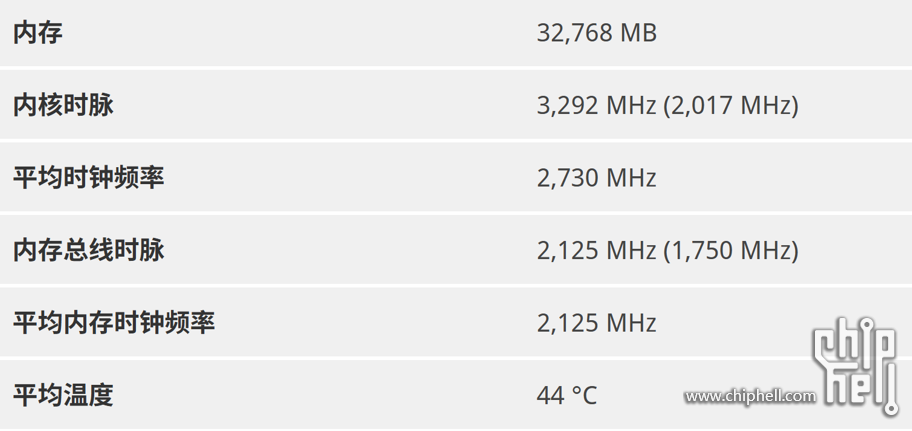Viewport: 912px width, 431px height.
Task: Click the 2,125 MHz average memory clock value
Action: 596,323
